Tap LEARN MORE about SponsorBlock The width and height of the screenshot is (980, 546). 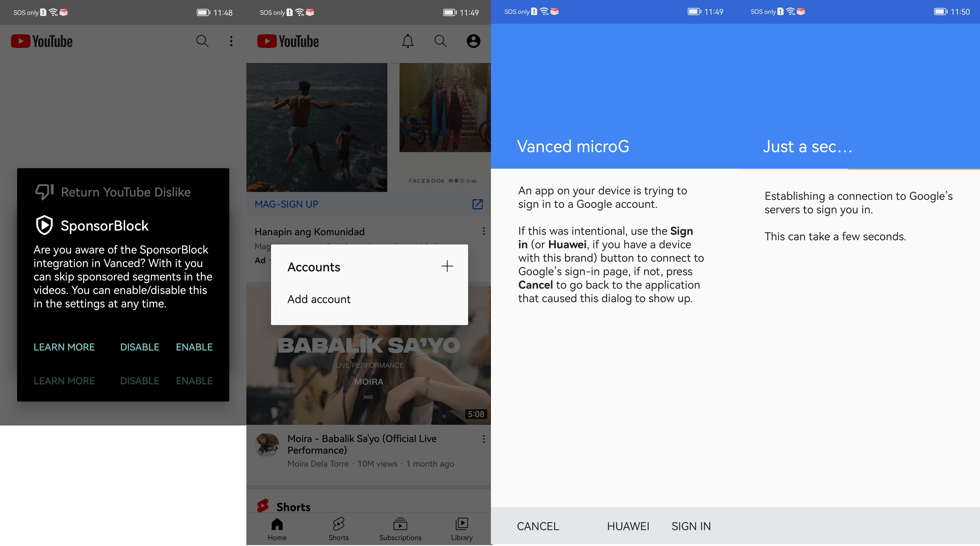click(64, 347)
